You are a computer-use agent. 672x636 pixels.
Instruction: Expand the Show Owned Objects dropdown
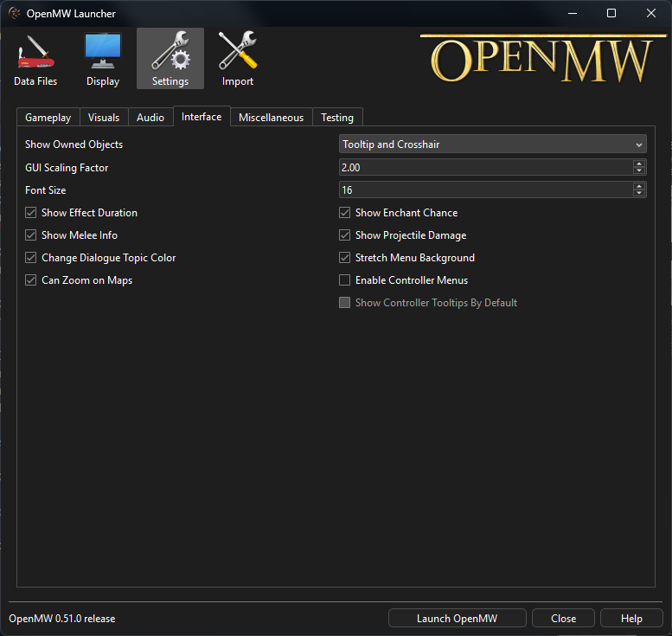click(x=492, y=145)
